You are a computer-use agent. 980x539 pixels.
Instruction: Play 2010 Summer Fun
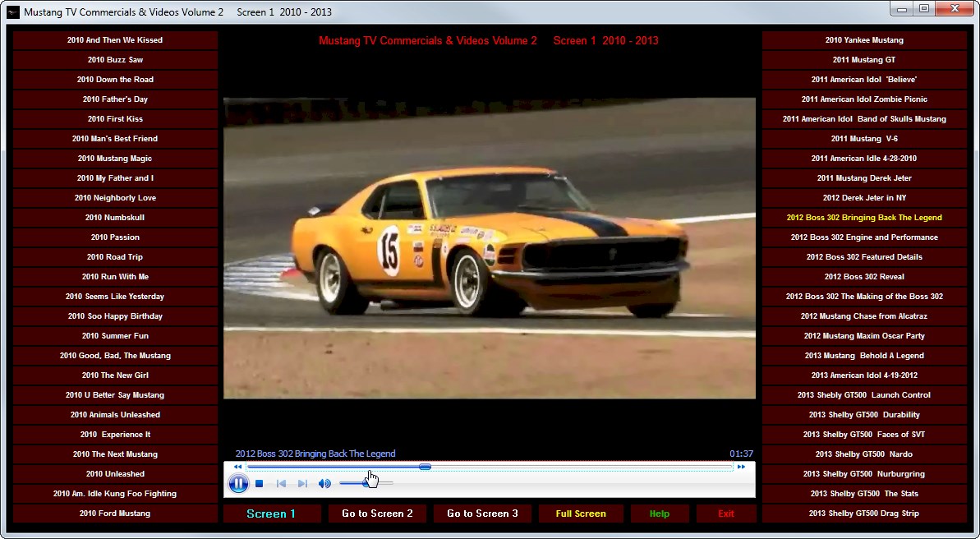click(x=115, y=336)
